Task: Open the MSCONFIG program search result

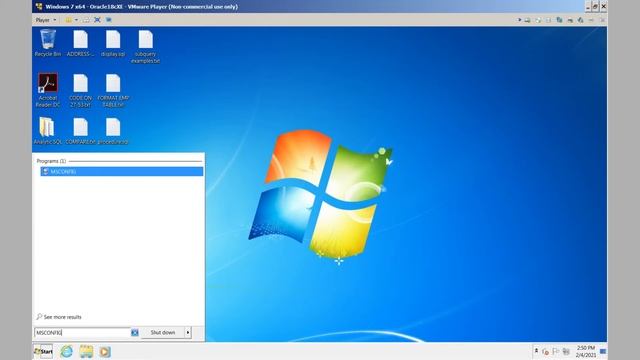Action: (122, 171)
